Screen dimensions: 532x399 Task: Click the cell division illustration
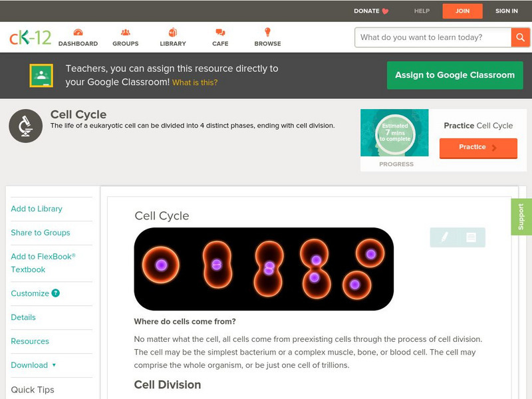coord(263,269)
